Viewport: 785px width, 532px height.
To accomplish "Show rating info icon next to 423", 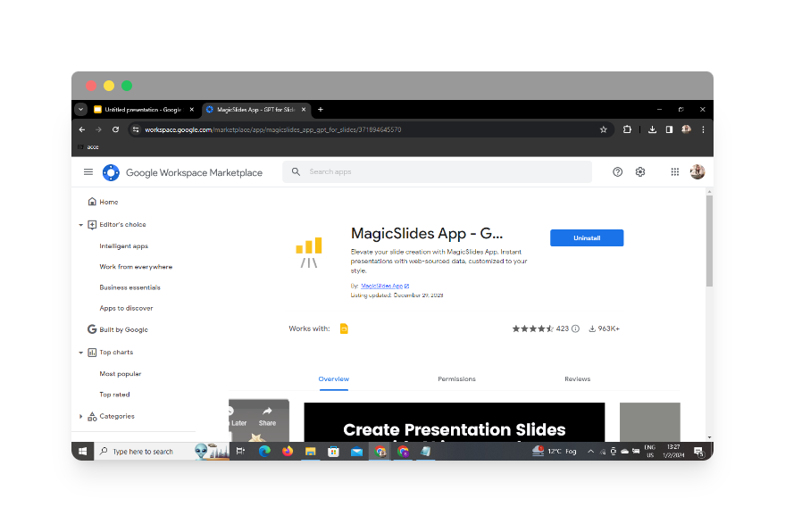I will (576, 328).
